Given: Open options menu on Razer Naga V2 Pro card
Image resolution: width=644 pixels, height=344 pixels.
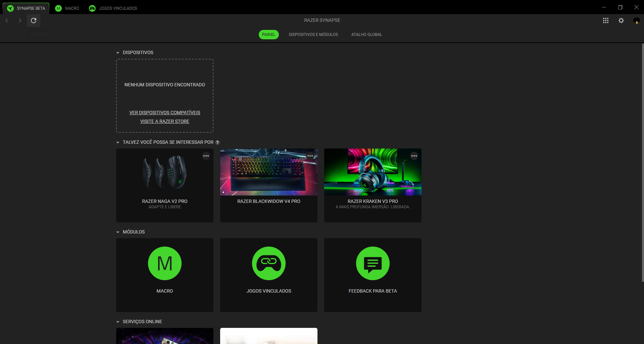Looking at the screenshot, I should click(206, 156).
